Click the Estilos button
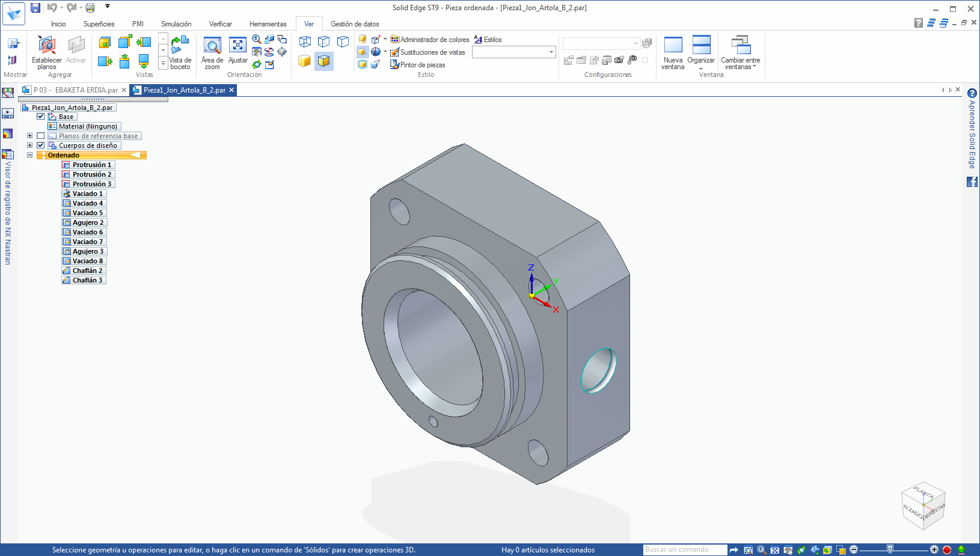Image resolution: width=980 pixels, height=556 pixels. click(x=488, y=40)
